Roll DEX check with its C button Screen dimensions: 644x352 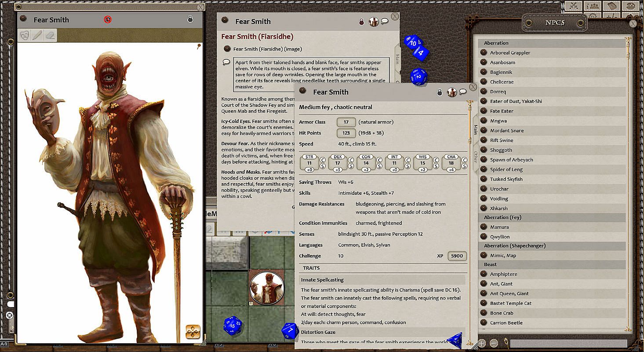[351, 160]
